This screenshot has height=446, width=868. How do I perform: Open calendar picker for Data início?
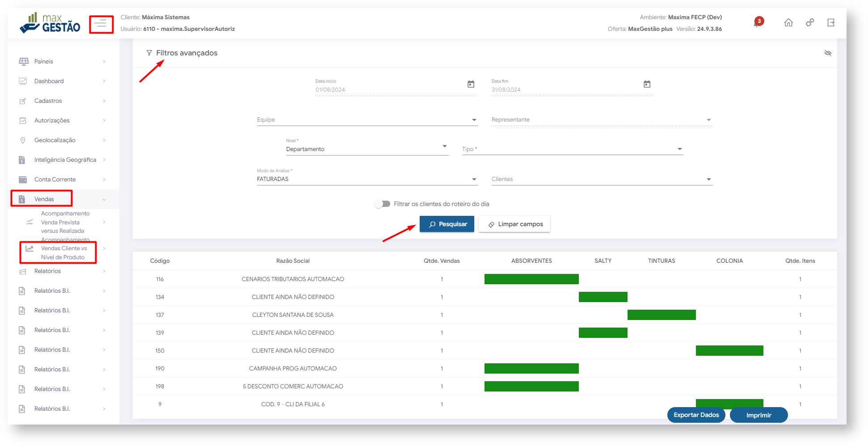tap(471, 84)
